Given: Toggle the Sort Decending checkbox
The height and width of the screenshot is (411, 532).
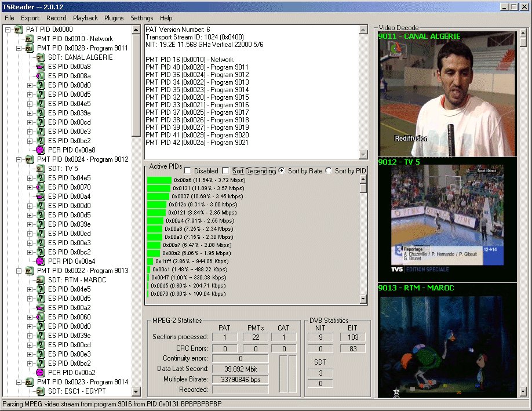Looking at the screenshot, I should point(225,170).
